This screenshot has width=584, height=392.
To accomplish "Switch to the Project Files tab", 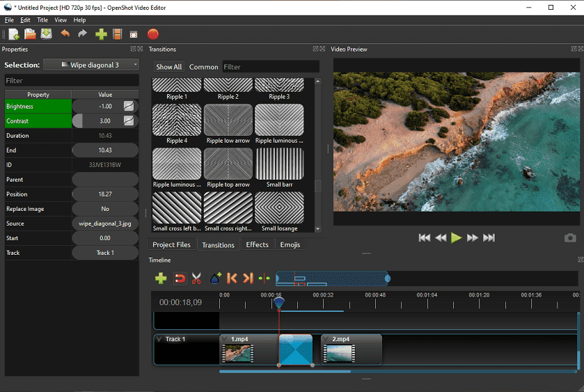I will pyautogui.click(x=171, y=245).
